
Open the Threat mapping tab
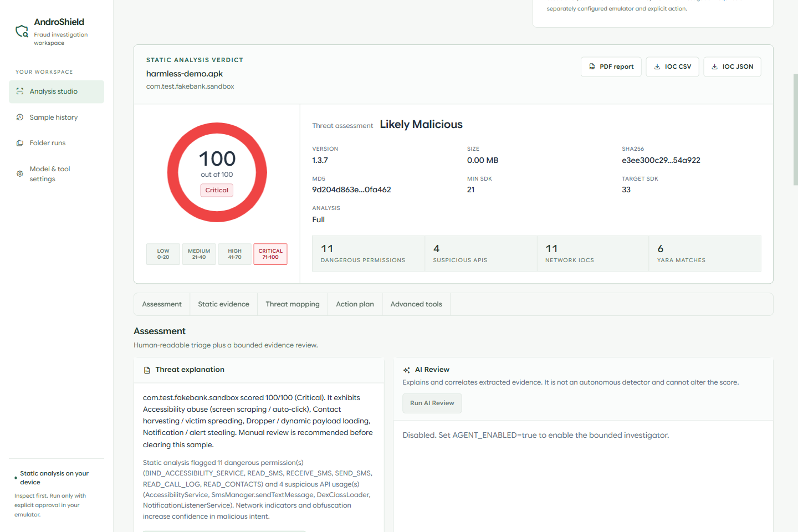[x=293, y=304]
